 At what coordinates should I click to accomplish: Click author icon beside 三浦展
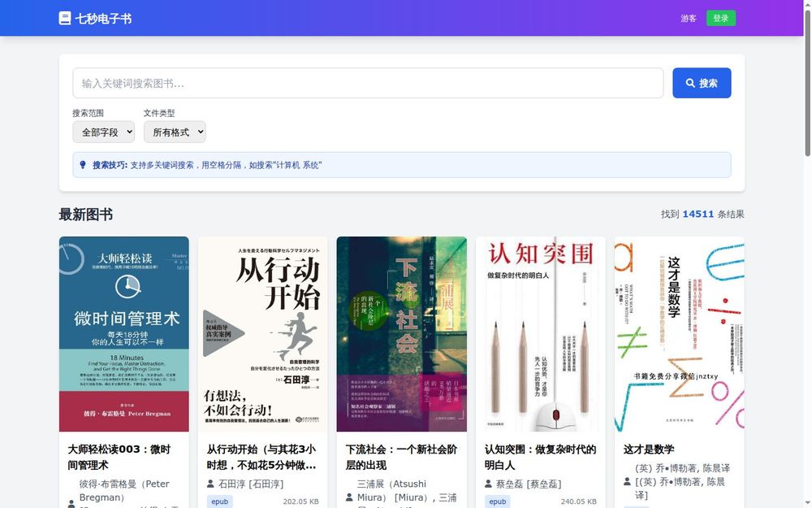click(349, 497)
